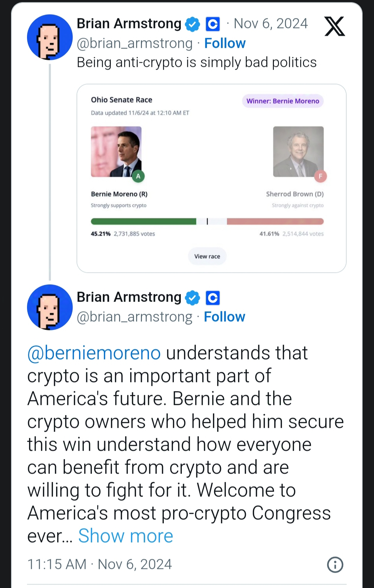Click the lower Coinbase affiliation badge

tap(213, 298)
